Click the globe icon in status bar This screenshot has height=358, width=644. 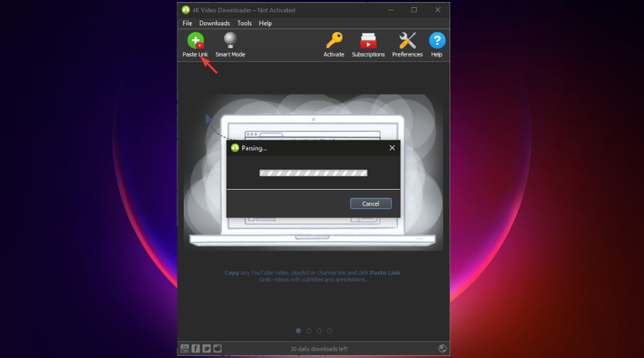[442, 349]
